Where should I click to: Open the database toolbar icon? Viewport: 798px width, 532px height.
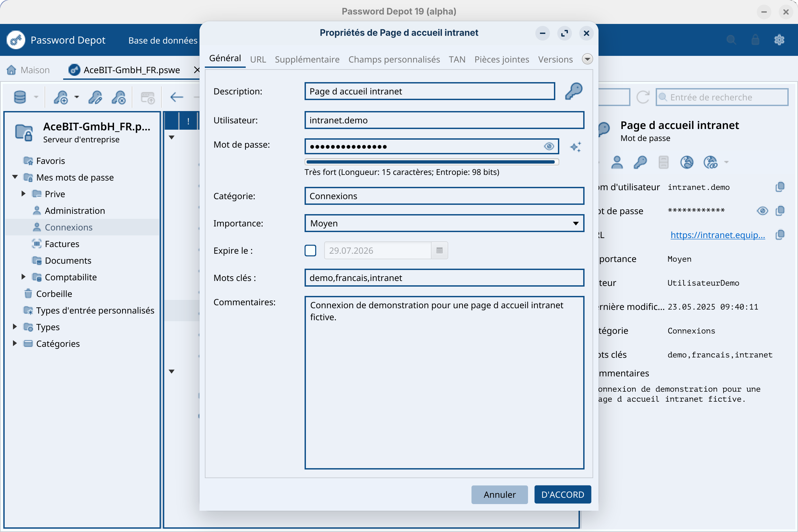(20, 97)
